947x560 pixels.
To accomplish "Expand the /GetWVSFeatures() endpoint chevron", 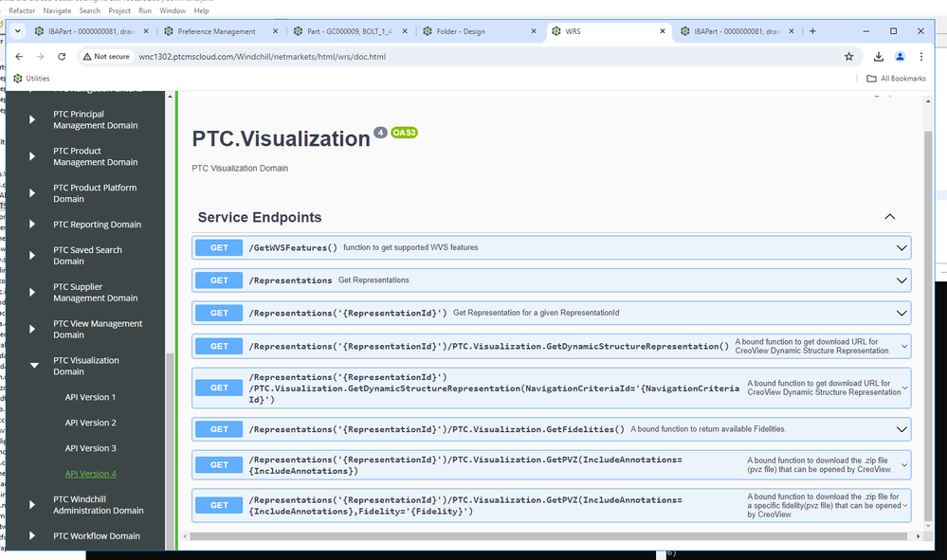I will (901, 247).
